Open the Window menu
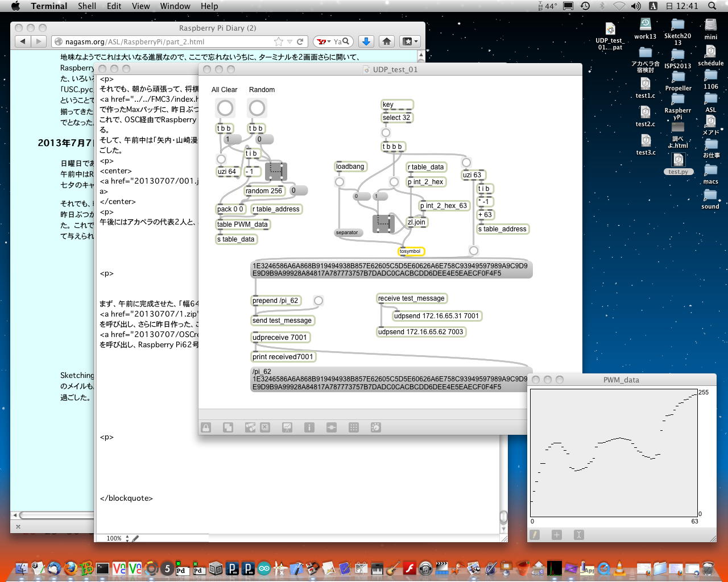 click(x=175, y=6)
